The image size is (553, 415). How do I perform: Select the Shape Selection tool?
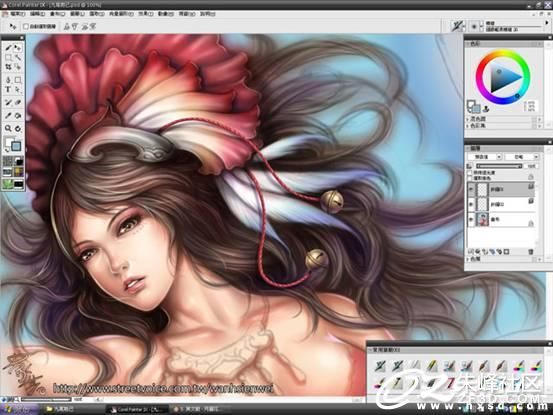(x=18, y=90)
